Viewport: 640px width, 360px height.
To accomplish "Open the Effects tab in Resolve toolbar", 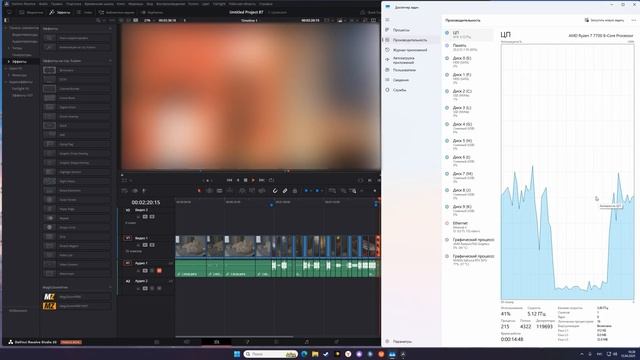I will [60, 12].
